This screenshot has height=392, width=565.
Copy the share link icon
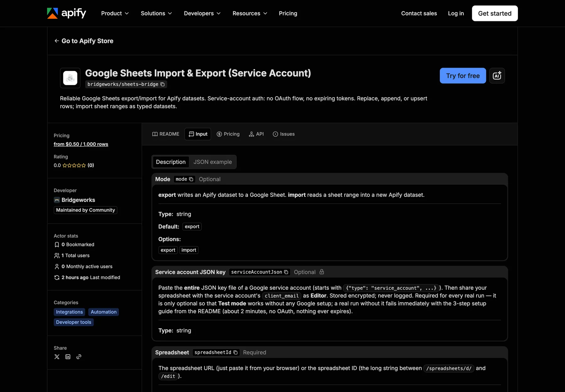tap(79, 357)
